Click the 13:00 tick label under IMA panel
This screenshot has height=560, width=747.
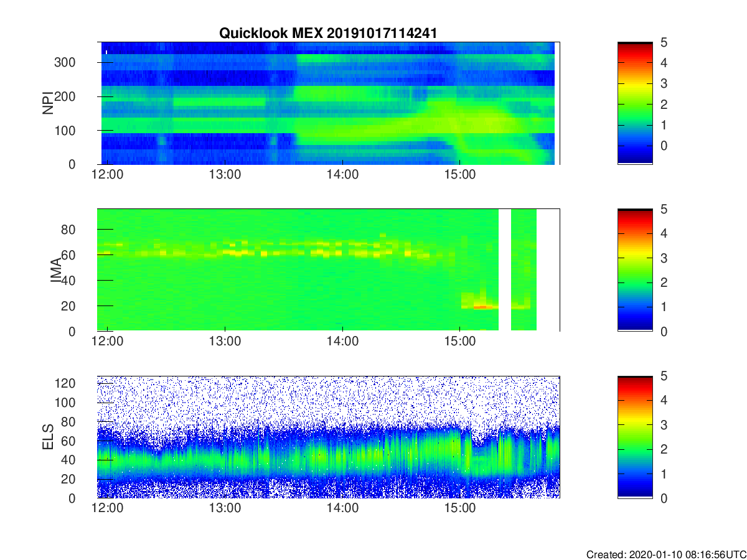pos(225,342)
